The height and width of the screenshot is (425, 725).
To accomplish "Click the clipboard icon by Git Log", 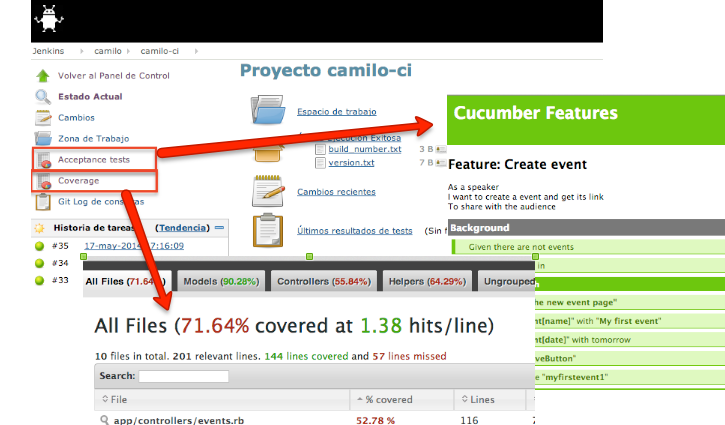I will click(x=43, y=201).
